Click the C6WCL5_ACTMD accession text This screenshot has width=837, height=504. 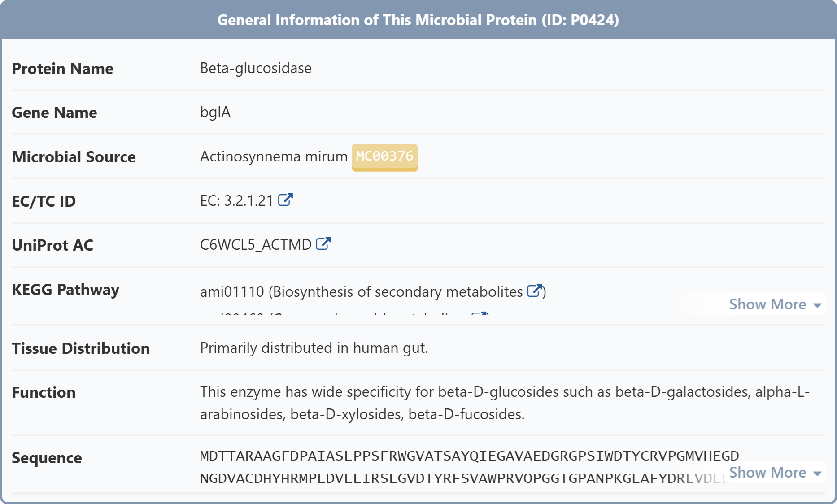tap(256, 244)
